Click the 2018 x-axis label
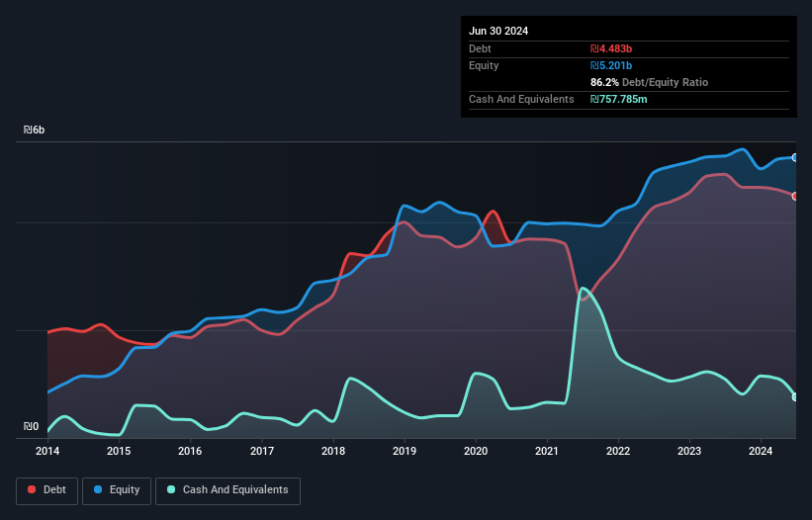 pyautogui.click(x=333, y=451)
